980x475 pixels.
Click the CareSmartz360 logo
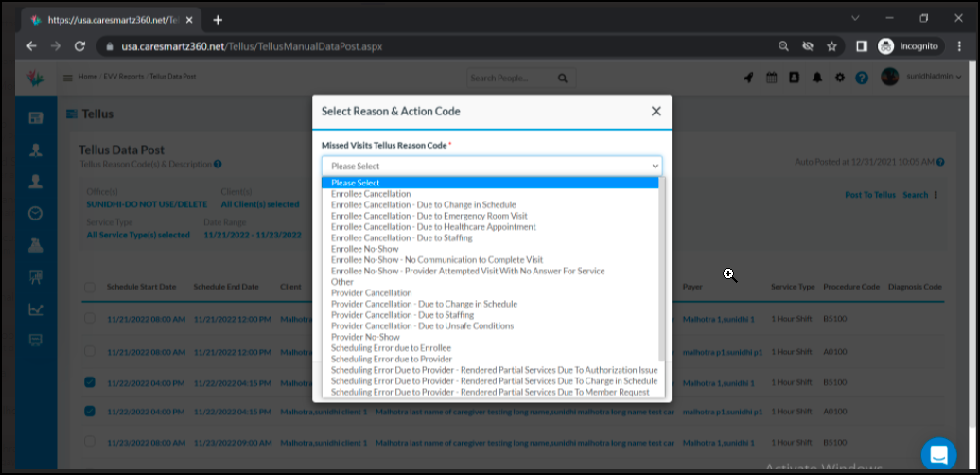[36, 78]
